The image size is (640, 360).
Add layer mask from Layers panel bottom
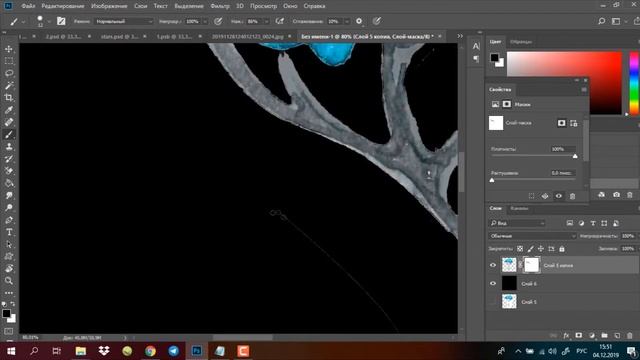[x=579, y=336]
